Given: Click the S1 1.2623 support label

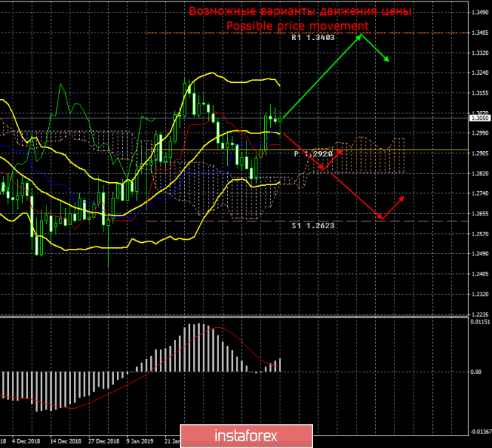Looking at the screenshot, I should pyautogui.click(x=313, y=225).
